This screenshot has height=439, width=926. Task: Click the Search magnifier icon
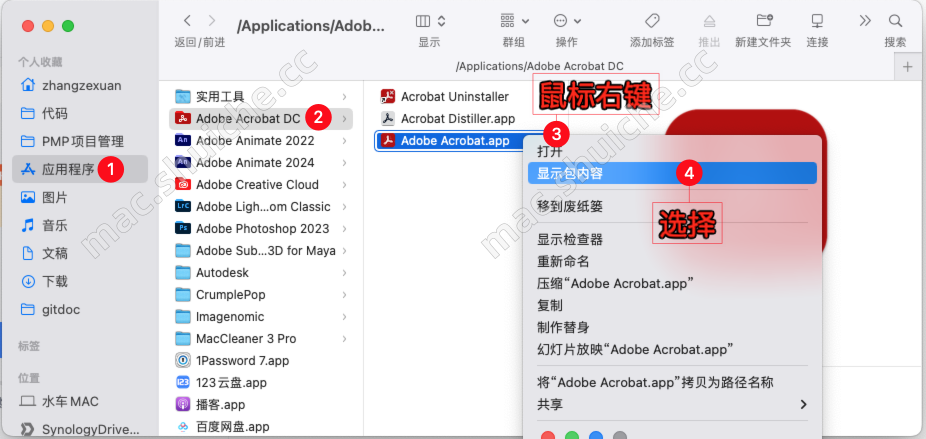click(x=895, y=21)
